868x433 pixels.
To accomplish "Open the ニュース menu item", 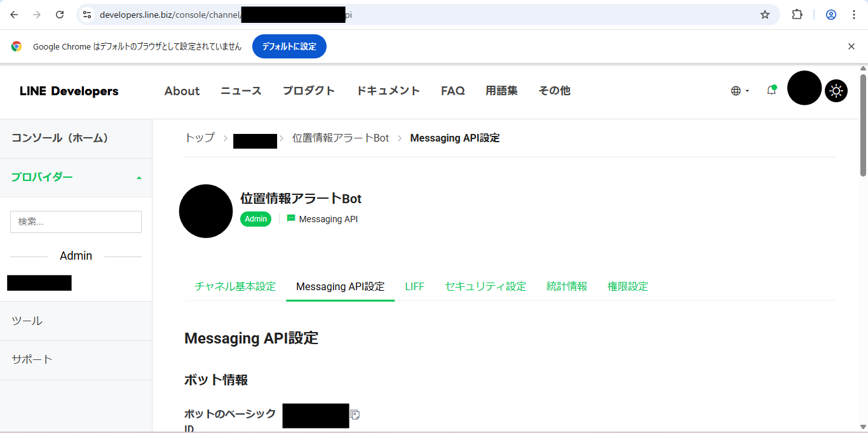I will [241, 91].
